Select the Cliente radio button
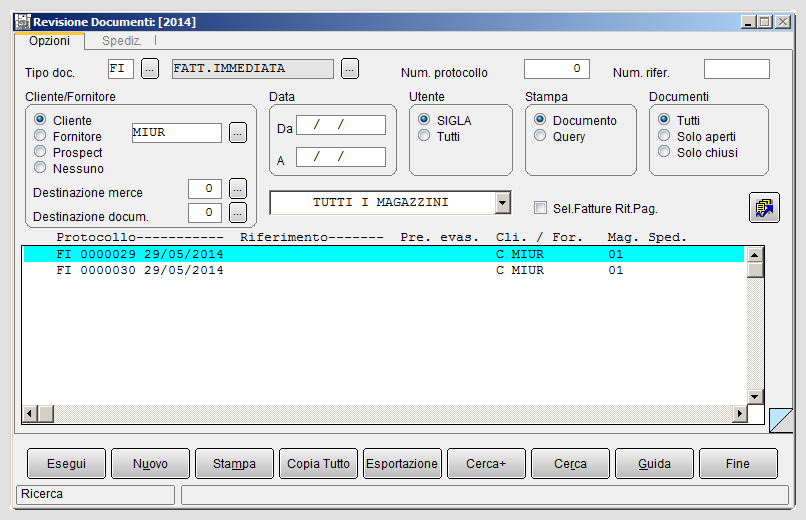The width and height of the screenshot is (806, 520). [40, 119]
